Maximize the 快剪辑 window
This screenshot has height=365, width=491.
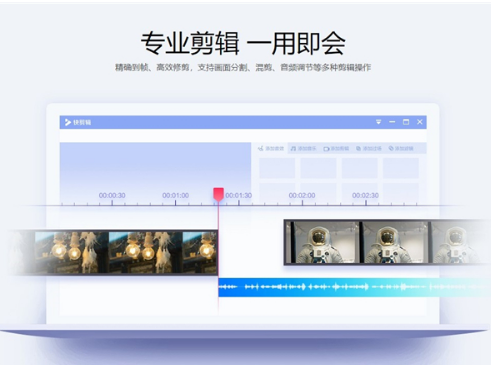(406, 122)
